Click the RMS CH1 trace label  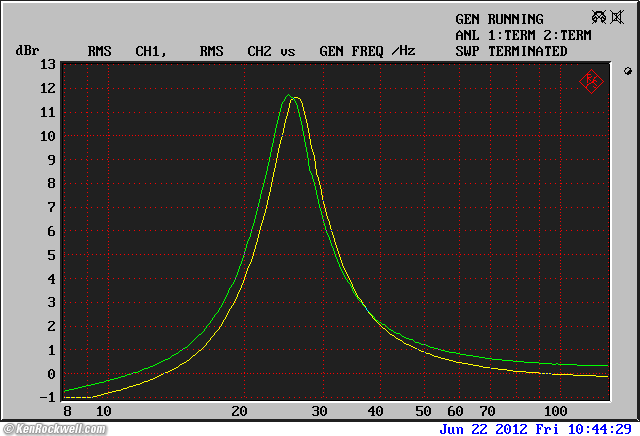tap(126, 51)
